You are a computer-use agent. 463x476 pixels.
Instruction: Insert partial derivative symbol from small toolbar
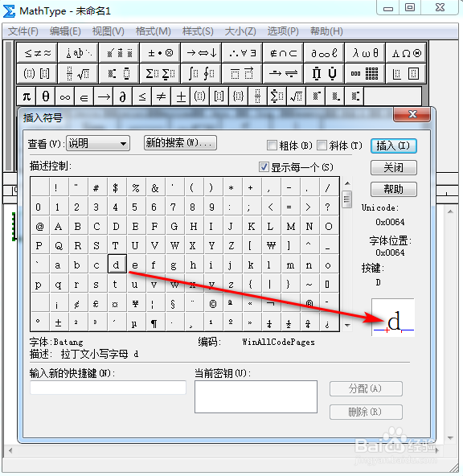(122, 96)
